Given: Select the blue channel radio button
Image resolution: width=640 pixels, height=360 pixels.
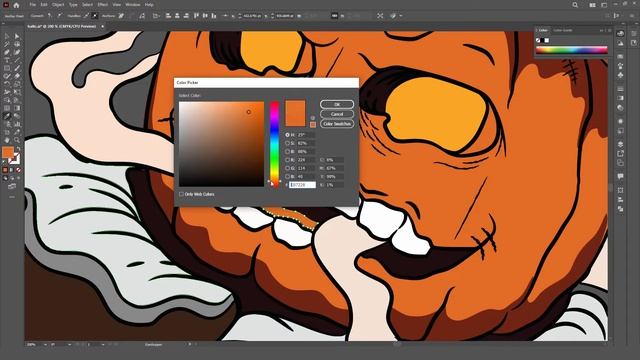Looking at the screenshot, I should tap(287, 176).
